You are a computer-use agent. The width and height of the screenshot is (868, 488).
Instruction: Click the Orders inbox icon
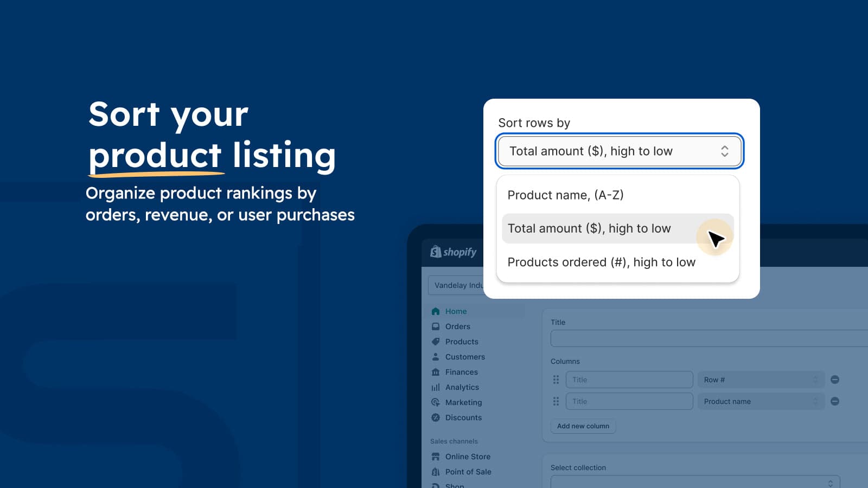[435, 326]
